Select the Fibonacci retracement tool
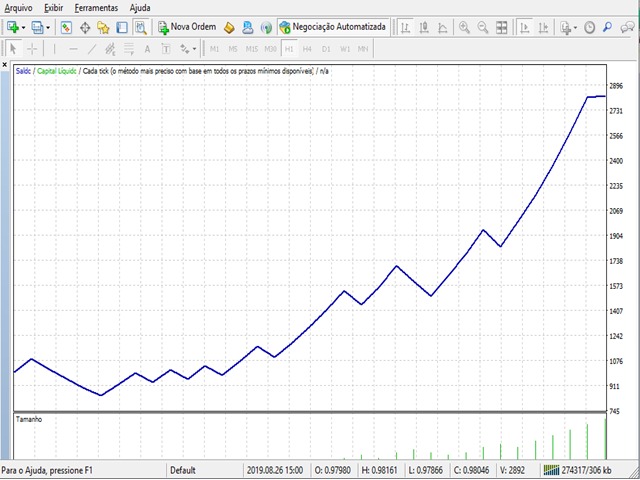The image size is (640, 480). 129,49
